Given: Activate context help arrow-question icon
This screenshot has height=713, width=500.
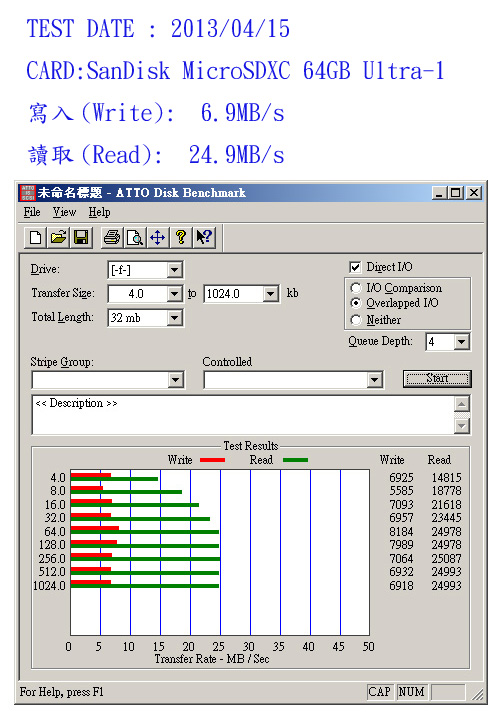Looking at the screenshot, I should click(204, 237).
